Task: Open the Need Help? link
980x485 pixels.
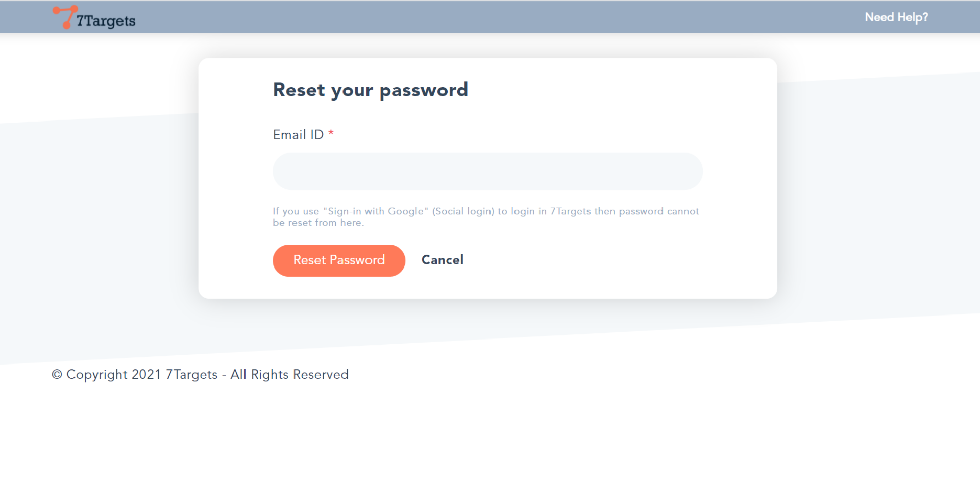Action: 896,17
